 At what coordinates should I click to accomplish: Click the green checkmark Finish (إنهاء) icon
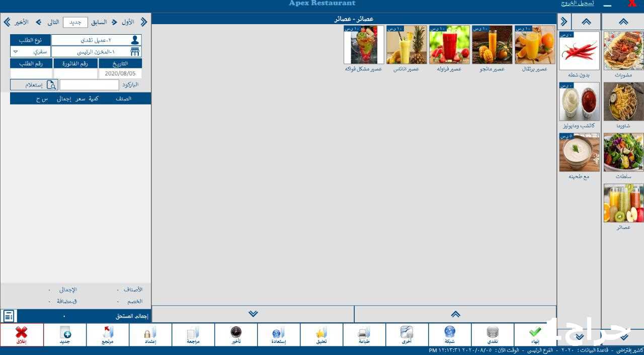(535, 334)
